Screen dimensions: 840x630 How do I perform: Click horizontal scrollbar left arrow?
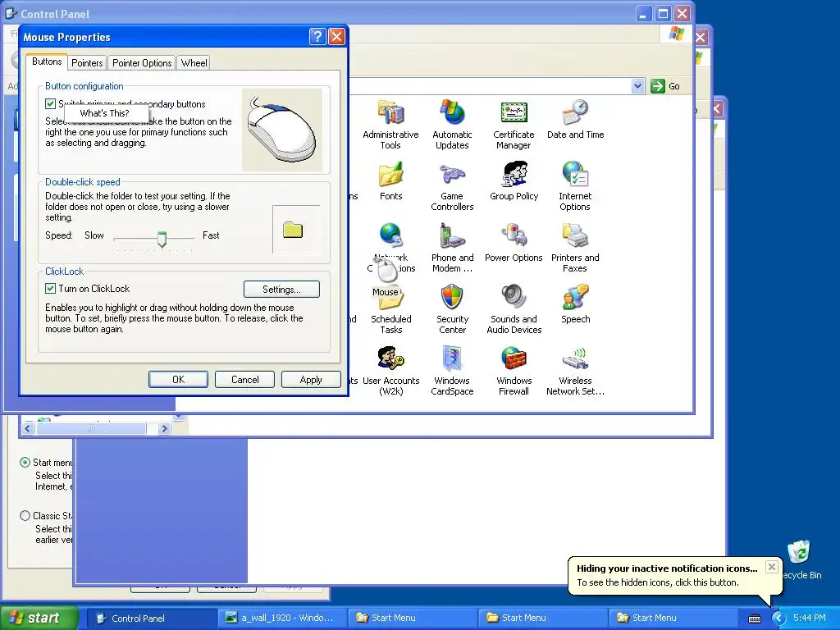coord(28,428)
